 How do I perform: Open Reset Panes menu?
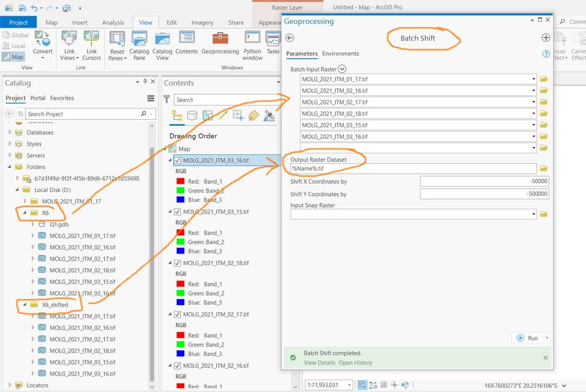click(x=117, y=45)
